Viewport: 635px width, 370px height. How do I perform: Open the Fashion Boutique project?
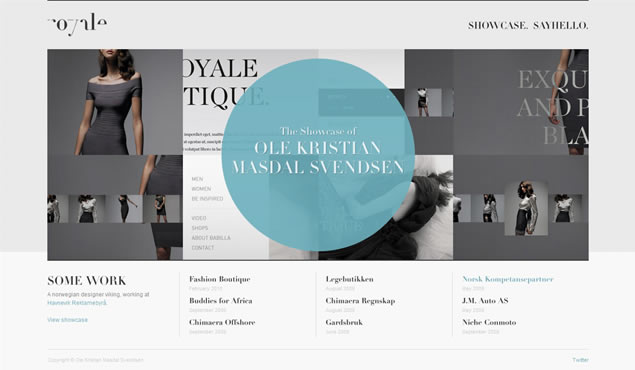tap(219, 279)
